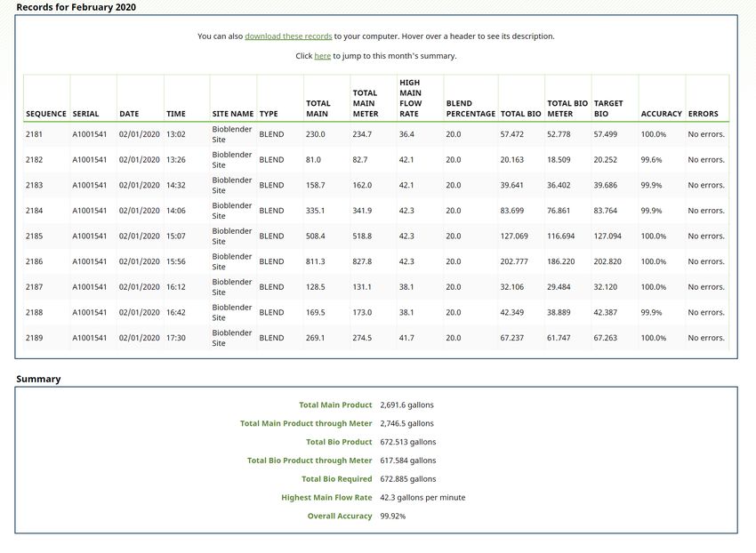Select the ACCURACY column header
The height and width of the screenshot is (553, 756).
[662, 114]
